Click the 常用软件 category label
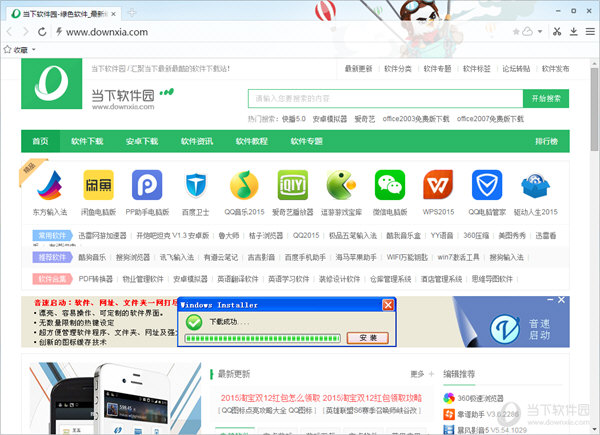Image resolution: width=600 pixels, height=435 pixels. coord(52,235)
